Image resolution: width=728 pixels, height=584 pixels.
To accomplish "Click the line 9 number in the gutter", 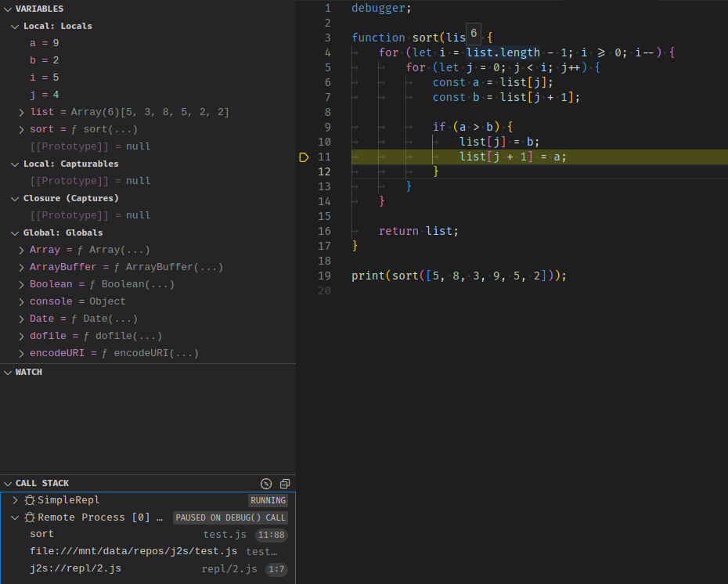I will tap(326, 128).
